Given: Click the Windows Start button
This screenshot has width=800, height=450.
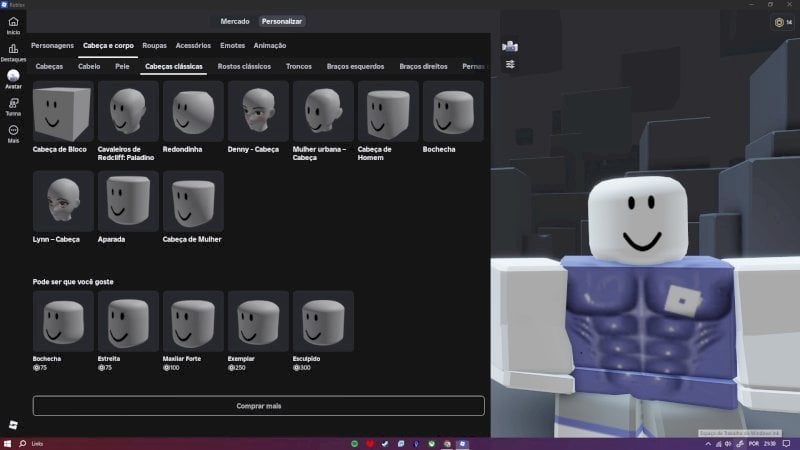Looking at the screenshot, I should [x=8, y=443].
